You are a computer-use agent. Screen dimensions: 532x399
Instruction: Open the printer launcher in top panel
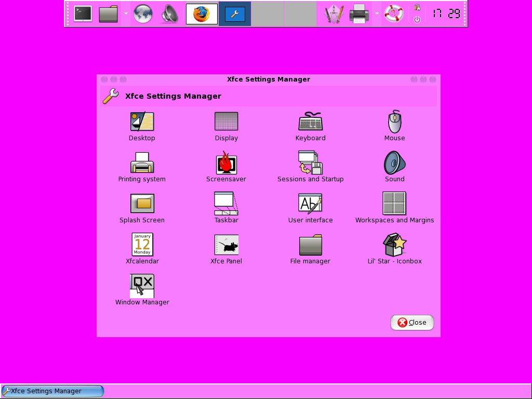(x=359, y=14)
